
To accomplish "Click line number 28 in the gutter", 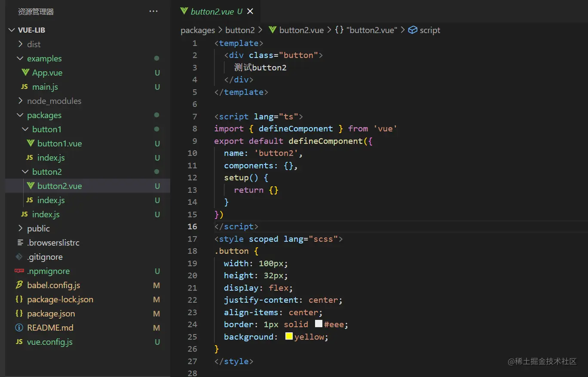I will tap(192, 373).
